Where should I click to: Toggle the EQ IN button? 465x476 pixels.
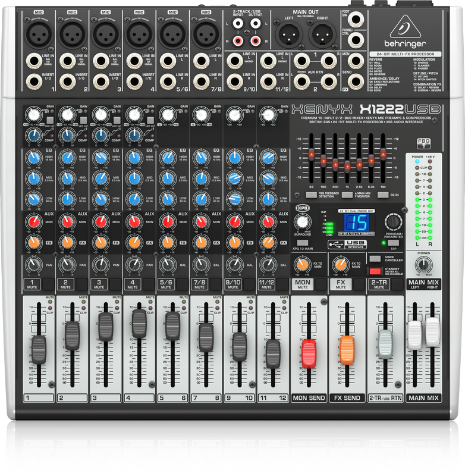coord(383,195)
